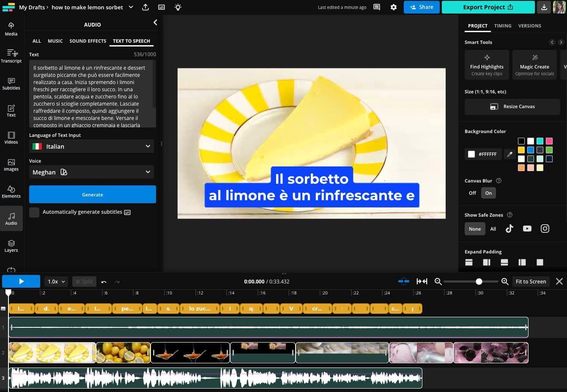Click the Resize Canvas button
This screenshot has height=392, width=567.
point(512,106)
